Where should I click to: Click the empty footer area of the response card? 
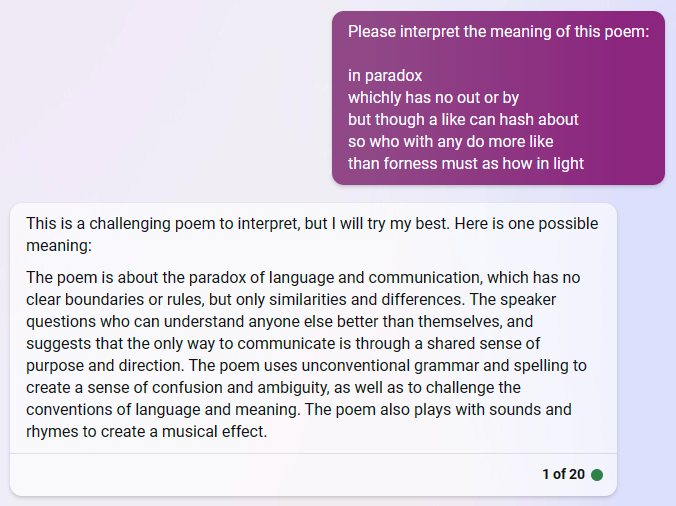tap(276, 475)
